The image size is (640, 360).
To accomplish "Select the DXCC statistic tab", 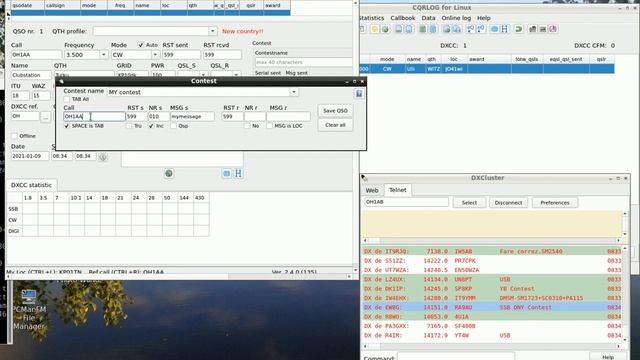I will pyautogui.click(x=31, y=185).
